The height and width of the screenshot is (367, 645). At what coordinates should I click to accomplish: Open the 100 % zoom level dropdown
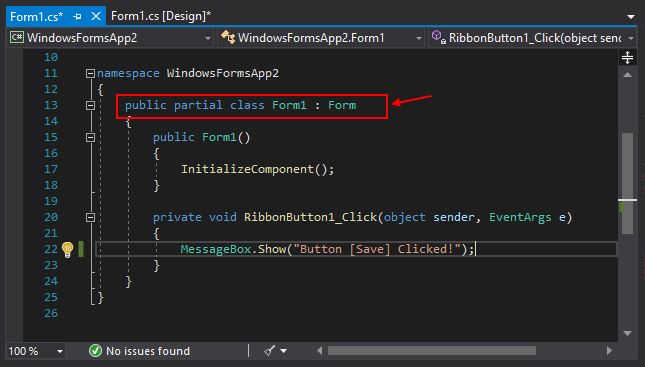coord(36,351)
